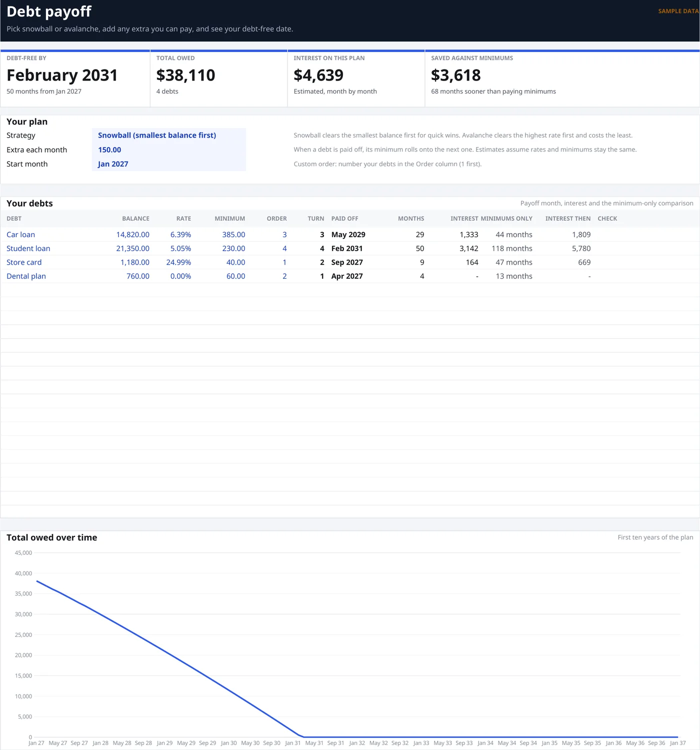Click the Debt payoff page title
The width and height of the screenshot is (700, 750).
tap(49, 12)
